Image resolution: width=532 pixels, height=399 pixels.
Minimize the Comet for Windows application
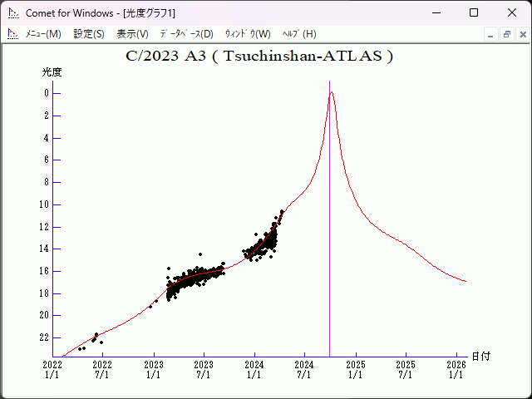tap(436, 12)
